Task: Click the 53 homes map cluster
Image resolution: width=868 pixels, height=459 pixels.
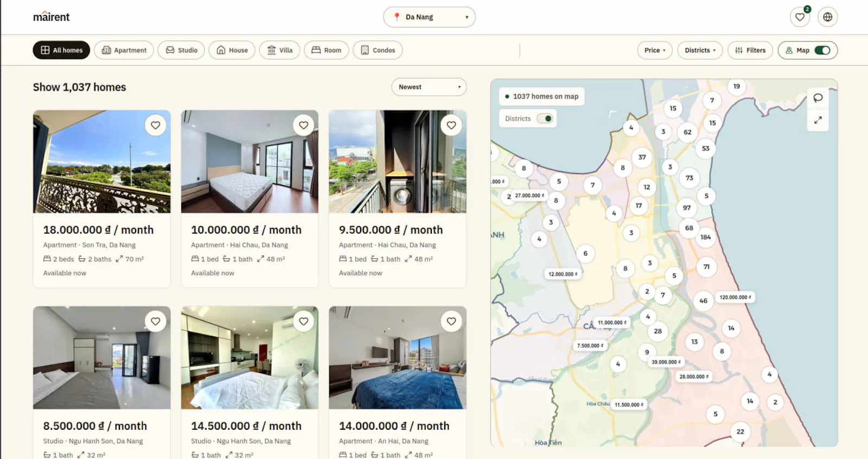Action: (x=706, y=149)
